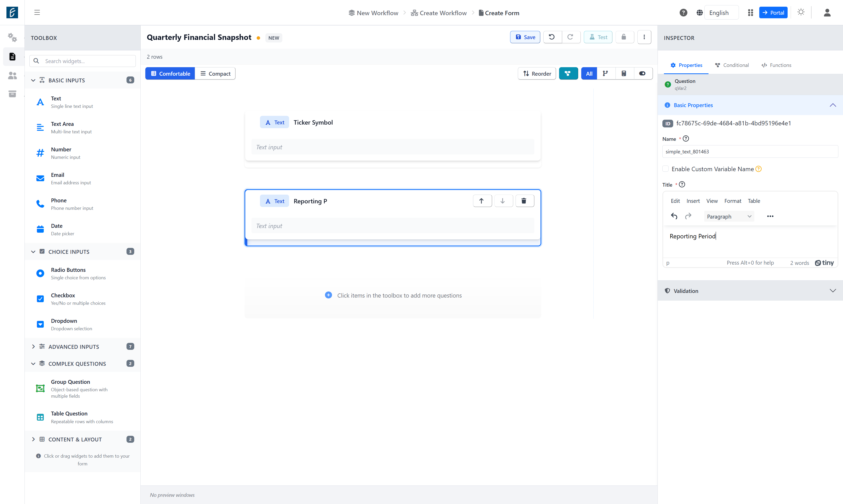
Task: Go to Create Workflow breadcrumb
Action: [439, 13]
